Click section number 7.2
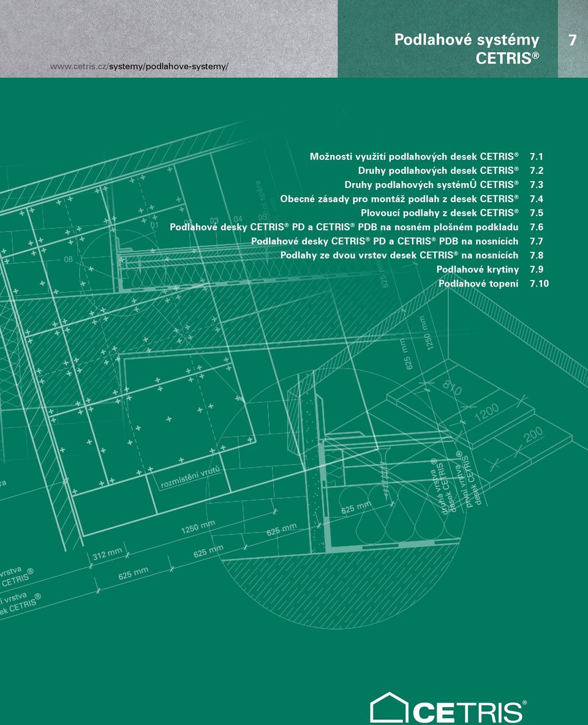This screenshot has width=588, height=725. [x=536, y=171]
